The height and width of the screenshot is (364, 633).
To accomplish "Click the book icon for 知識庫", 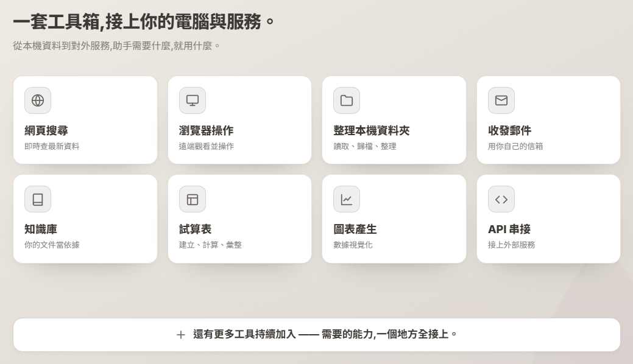I will [38, 199].
